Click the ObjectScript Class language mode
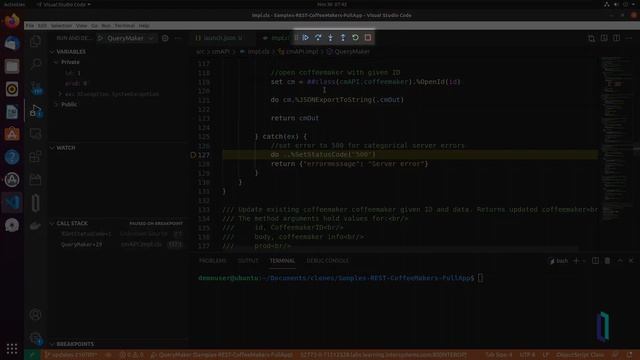The height and width of the screenshot is (360, 640). 580,355
